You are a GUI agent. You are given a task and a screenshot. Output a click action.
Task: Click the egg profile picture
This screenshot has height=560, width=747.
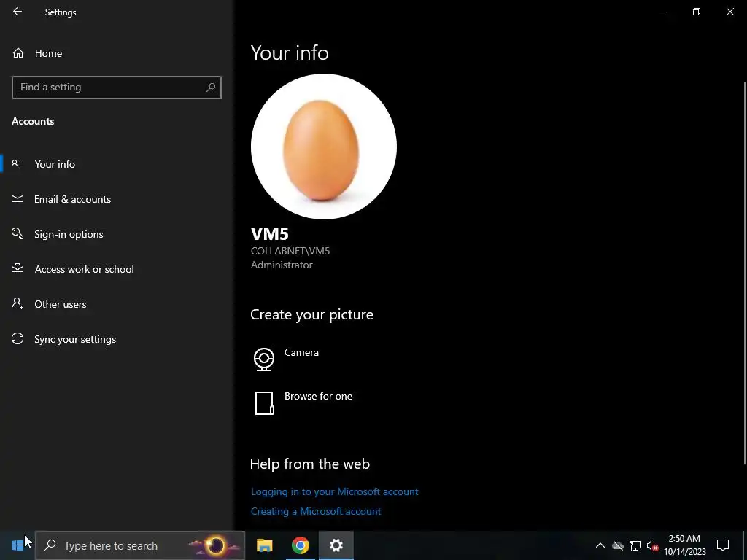click(323, 147)
